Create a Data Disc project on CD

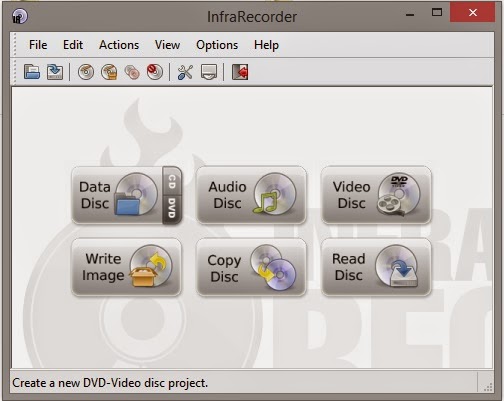[172, 181]
